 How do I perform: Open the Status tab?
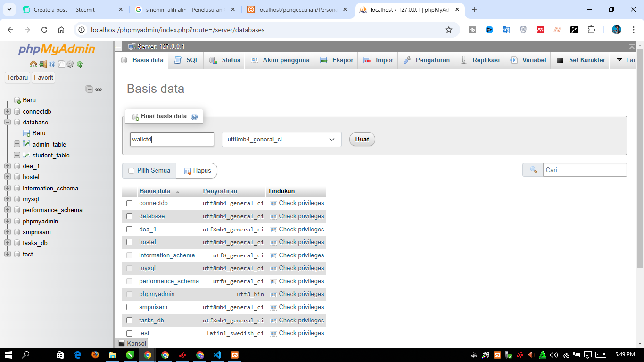224,60
